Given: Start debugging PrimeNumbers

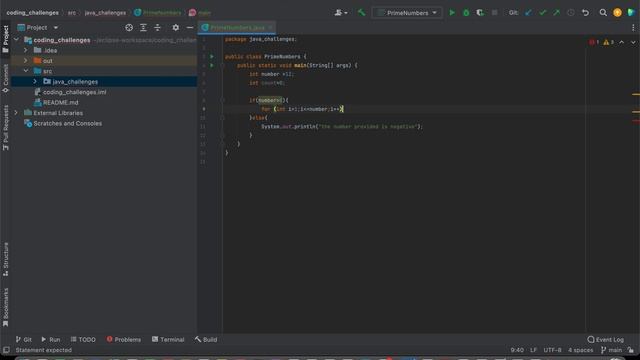Looking at the screenshot, I should pos(466,13).
